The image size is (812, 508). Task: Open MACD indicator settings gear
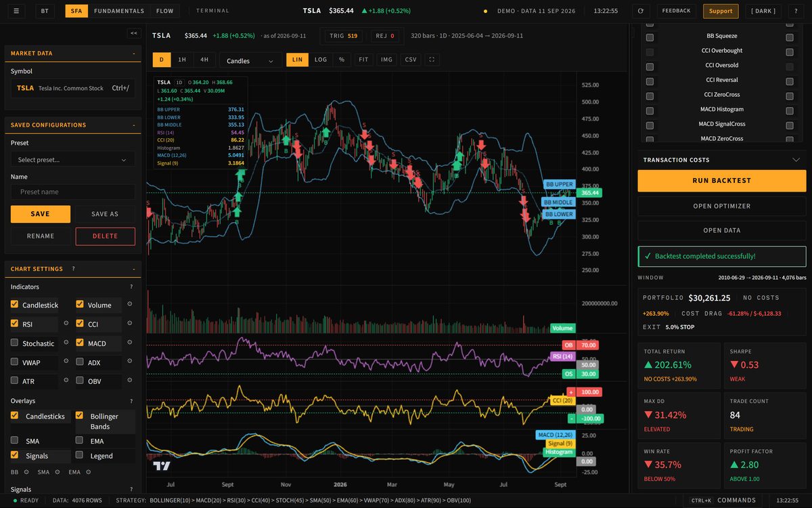pos(130,343)
